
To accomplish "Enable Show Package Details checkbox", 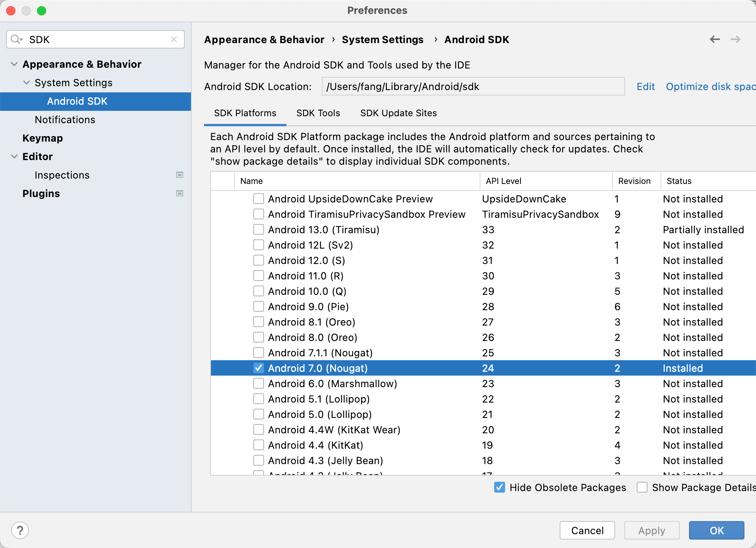I will 642,487.
